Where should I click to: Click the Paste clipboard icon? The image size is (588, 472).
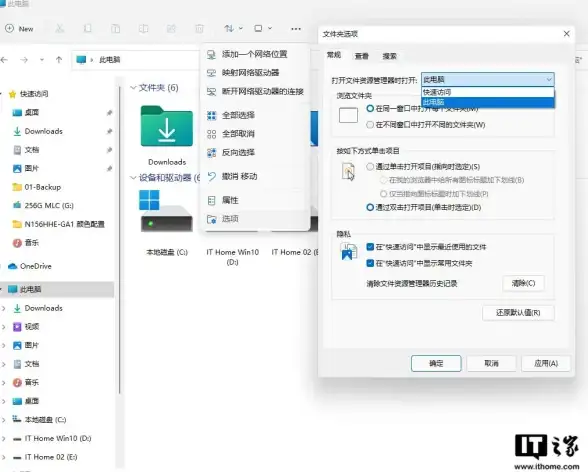pos(116,28)
